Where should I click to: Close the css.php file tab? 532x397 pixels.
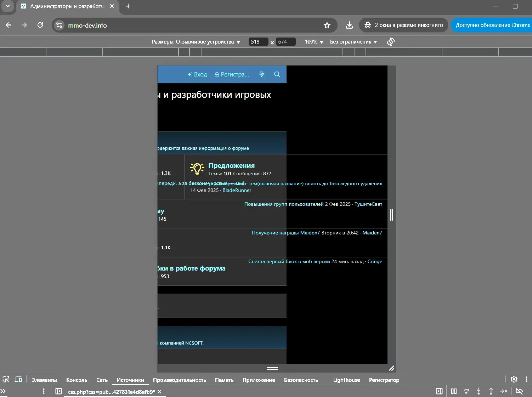coord(159,392)
